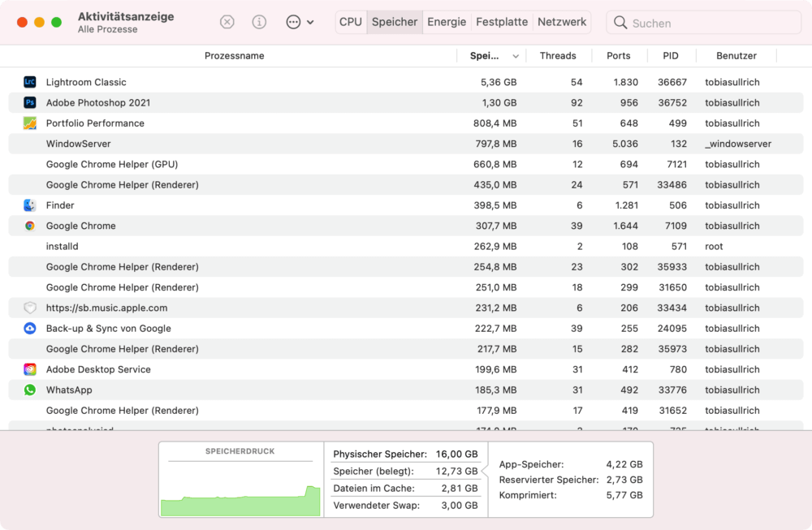The image size is (812, 530).
Task: Sort by the PID column header
Action: pyautogui.click(x=671, y=56)
